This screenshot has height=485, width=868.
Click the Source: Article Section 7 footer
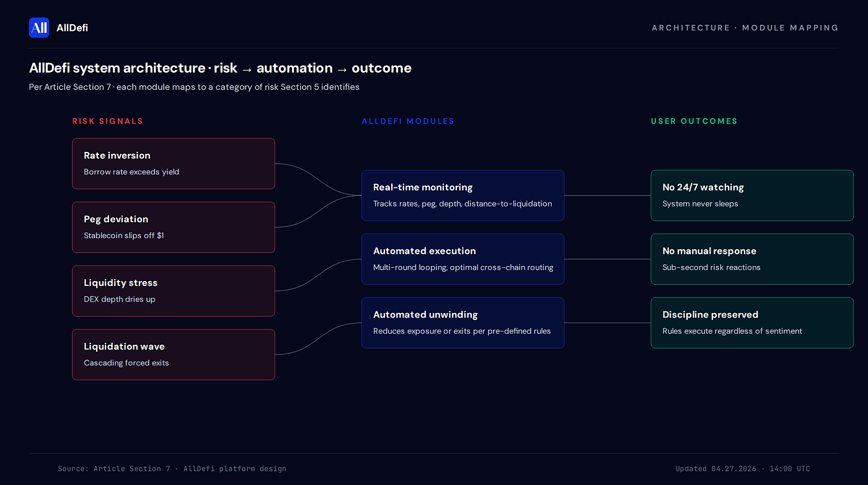[172, 469]
